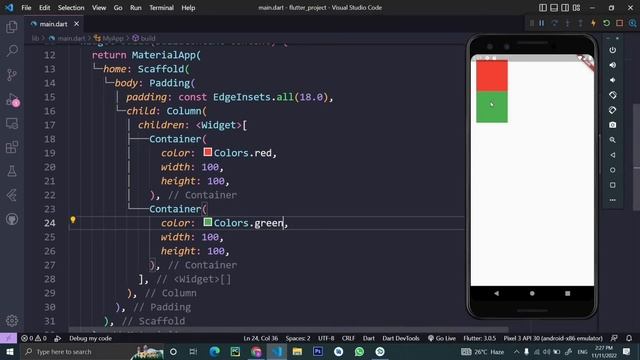Click the MyApp breadcrumb
Viewport: 640px width, 360px height.
[x=109, y=38]
